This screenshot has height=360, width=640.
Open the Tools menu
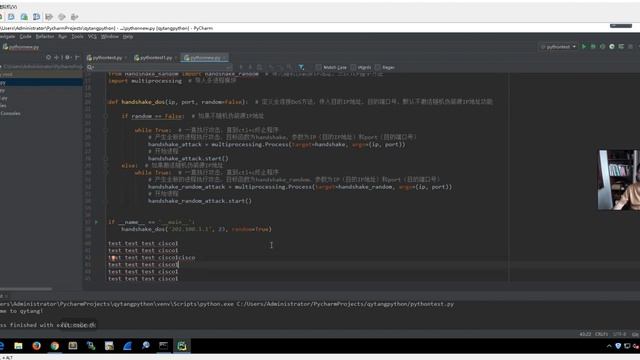[x=77, y=37]
